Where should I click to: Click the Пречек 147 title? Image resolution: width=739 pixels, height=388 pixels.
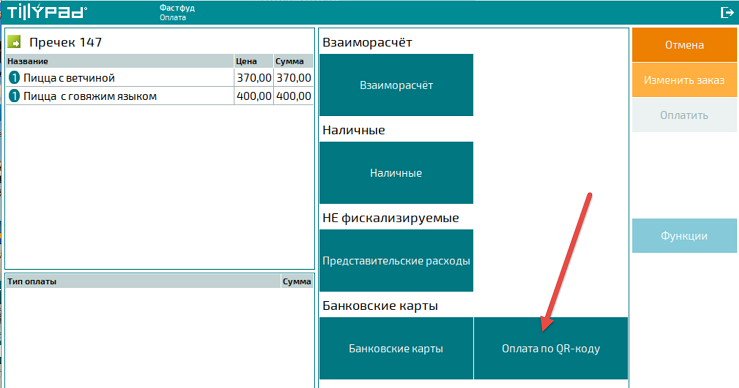tap(66, 42)
